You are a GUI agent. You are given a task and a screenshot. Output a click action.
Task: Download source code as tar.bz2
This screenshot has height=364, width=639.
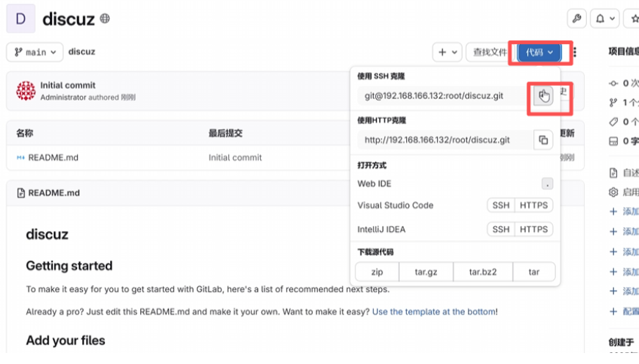pyautogui.click(x=483, y=272)
